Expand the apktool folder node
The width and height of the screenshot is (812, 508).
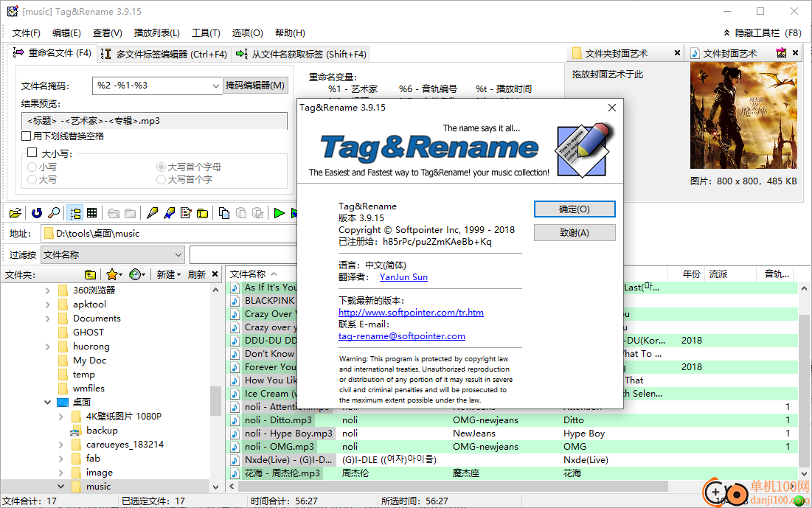(x=48, y=305)
